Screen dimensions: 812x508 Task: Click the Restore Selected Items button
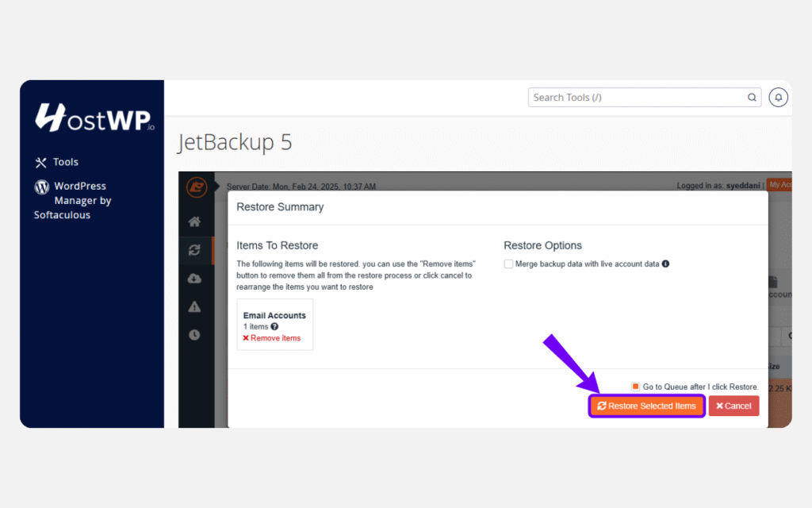(x=646, y=406)
